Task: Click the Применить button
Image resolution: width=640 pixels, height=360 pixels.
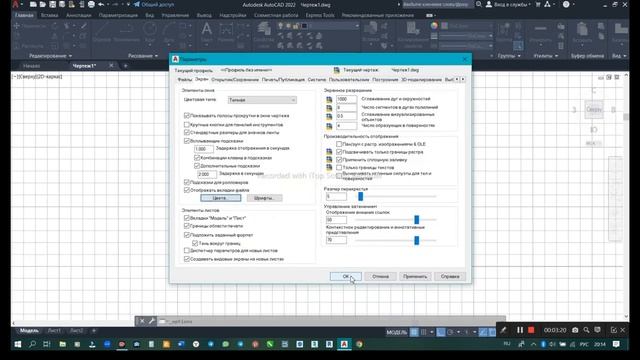Action: tap(415, 276)
